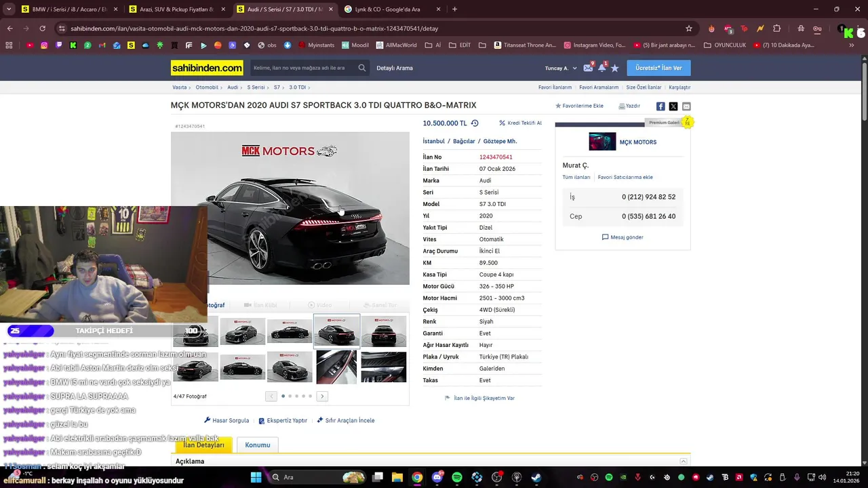Open the Instagram bookmark icon
The width and height of the screenshot is (868, 488).
click(44, 45)
